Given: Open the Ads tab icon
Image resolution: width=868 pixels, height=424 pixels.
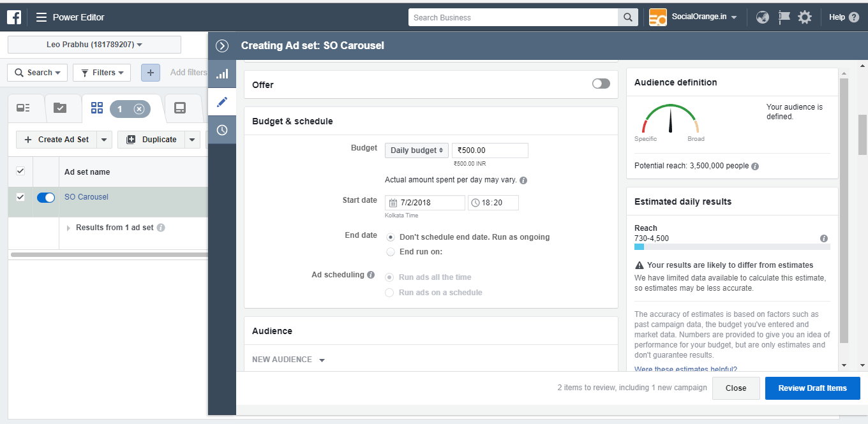Looking at the screenshot, I should coord(183,108).
